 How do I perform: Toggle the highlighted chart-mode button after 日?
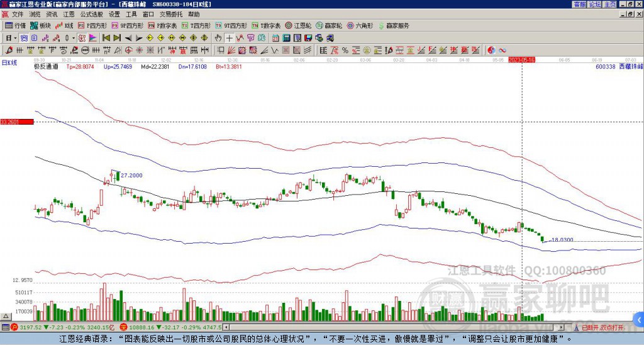25,38
